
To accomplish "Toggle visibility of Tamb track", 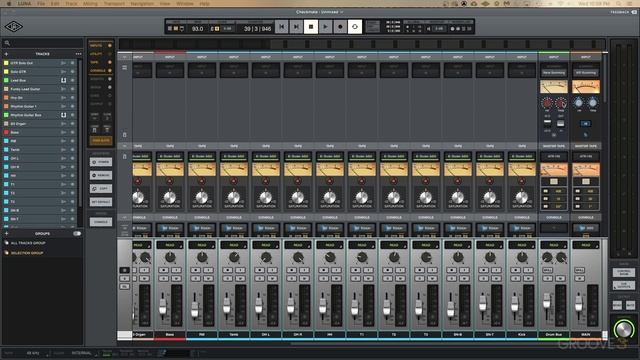I will pos(73,149).
